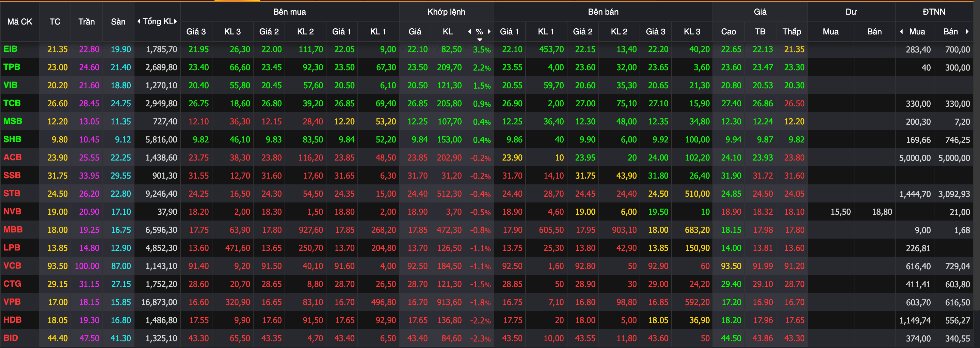Click EIB matched price 22.10
This screenshot has height=348, width=980.
click(417, 49)
